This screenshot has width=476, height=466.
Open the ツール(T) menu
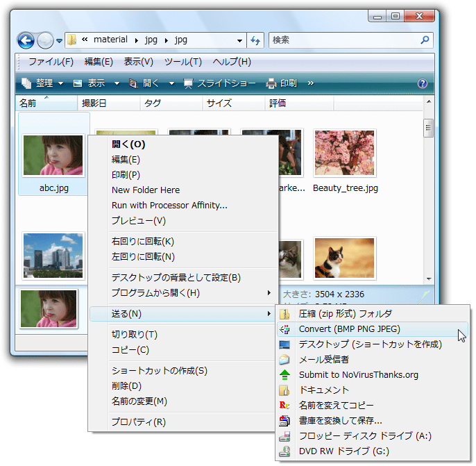183,62
